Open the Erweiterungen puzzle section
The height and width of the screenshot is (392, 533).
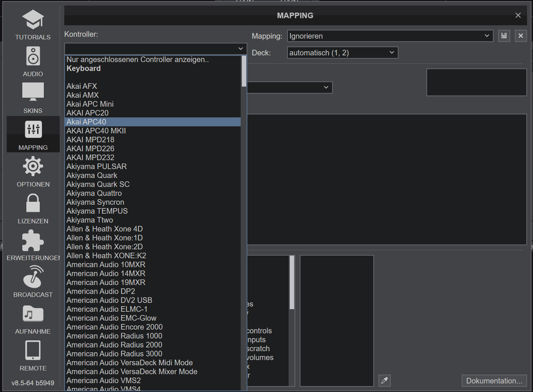(x=33, y=245)
